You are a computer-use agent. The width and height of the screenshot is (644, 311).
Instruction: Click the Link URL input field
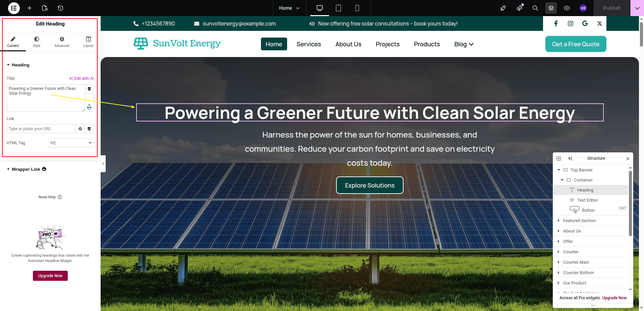41,129
